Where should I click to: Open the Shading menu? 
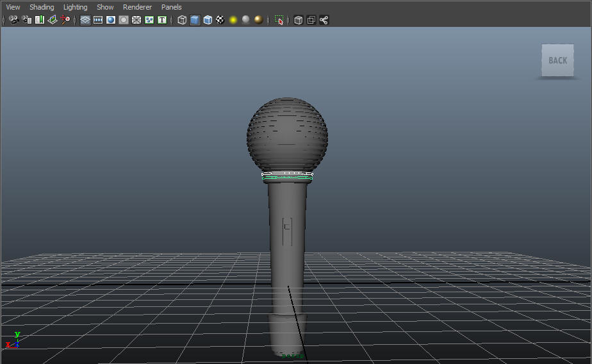coord(42,7)
